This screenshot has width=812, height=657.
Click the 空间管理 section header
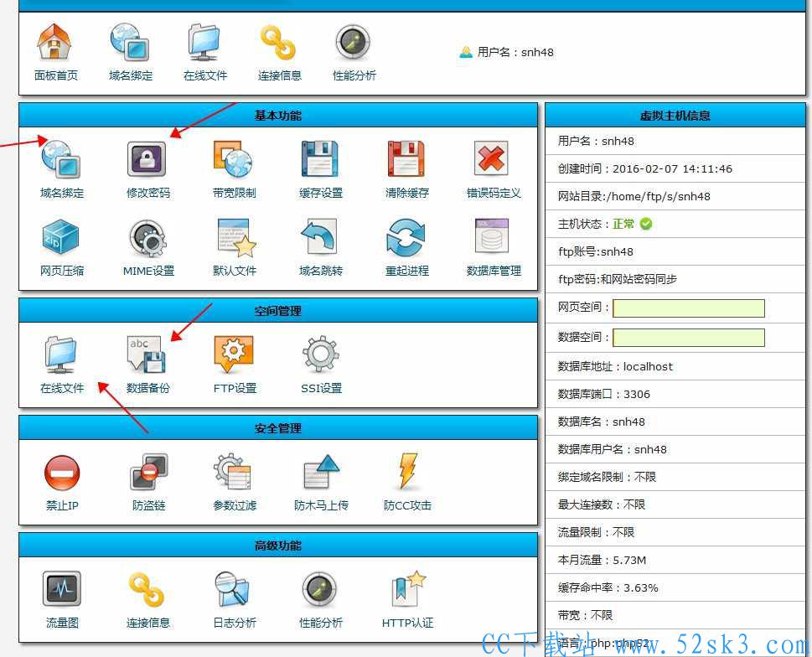coord(278,311)
